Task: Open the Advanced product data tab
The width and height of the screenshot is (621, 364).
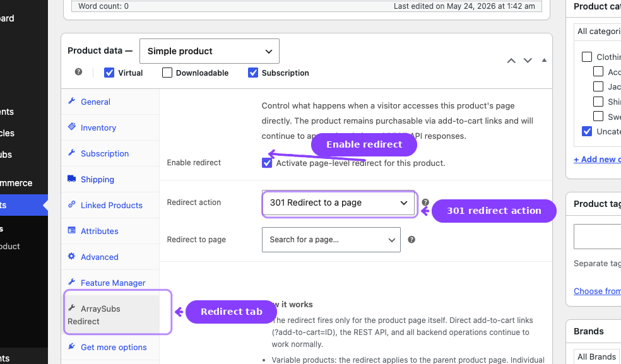Action: 110,257
